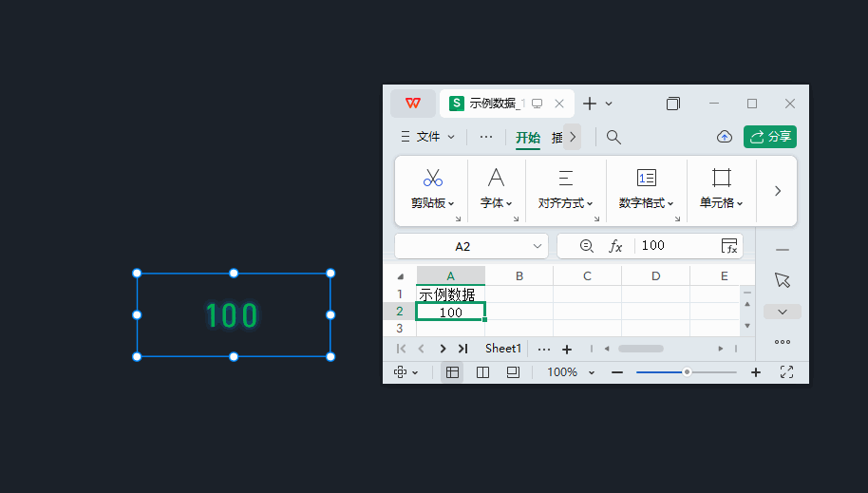Expand side panel down chevron button
868x493 pixels.
tap(783, 312)
